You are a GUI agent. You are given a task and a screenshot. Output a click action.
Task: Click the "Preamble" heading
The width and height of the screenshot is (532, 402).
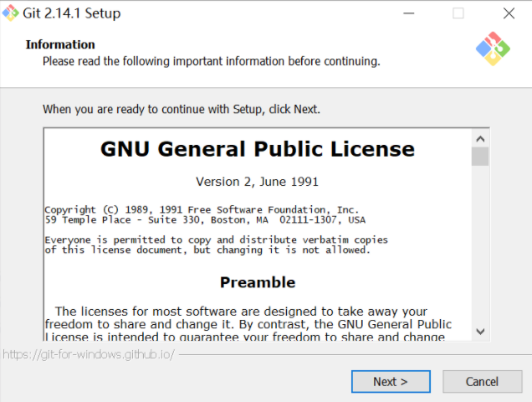click(x=258, y=282)
